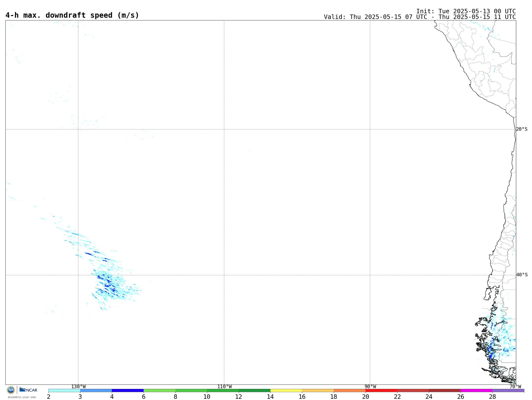Click the colorbar tick label 28
Screen dimensions: 532x400
(492, 397)
